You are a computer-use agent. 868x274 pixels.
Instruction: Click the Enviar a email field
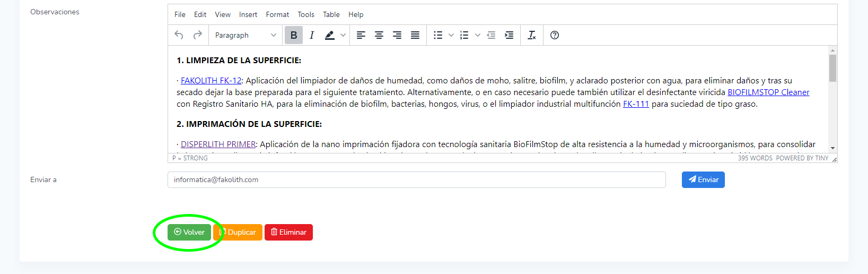[x=416, y=179]
